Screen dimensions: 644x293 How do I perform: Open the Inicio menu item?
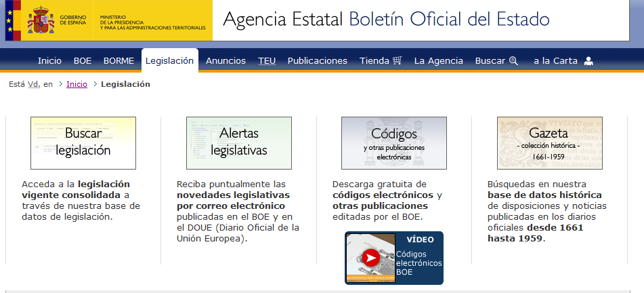click(x=49, y=61)
